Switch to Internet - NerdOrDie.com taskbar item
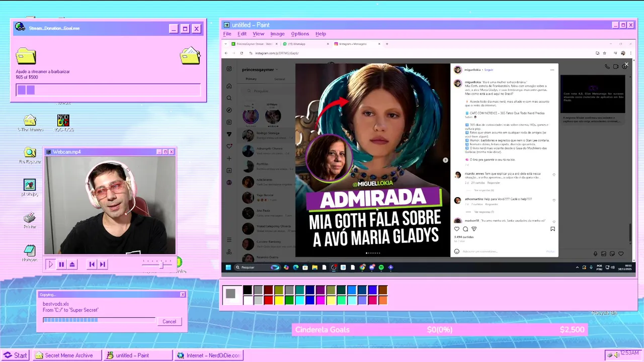 click(x=209, y=355)
